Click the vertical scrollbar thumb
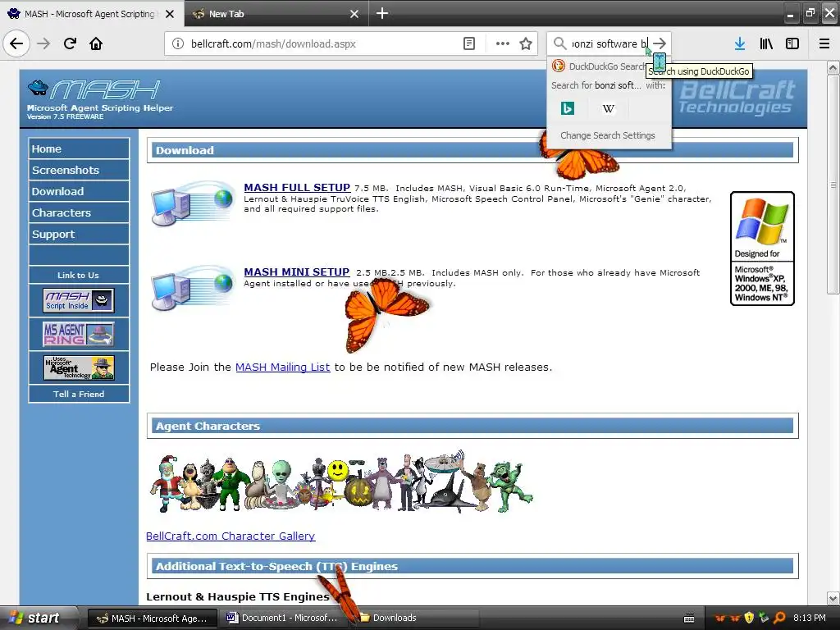This screenshot has height=630, width=840. pos(833,185)
